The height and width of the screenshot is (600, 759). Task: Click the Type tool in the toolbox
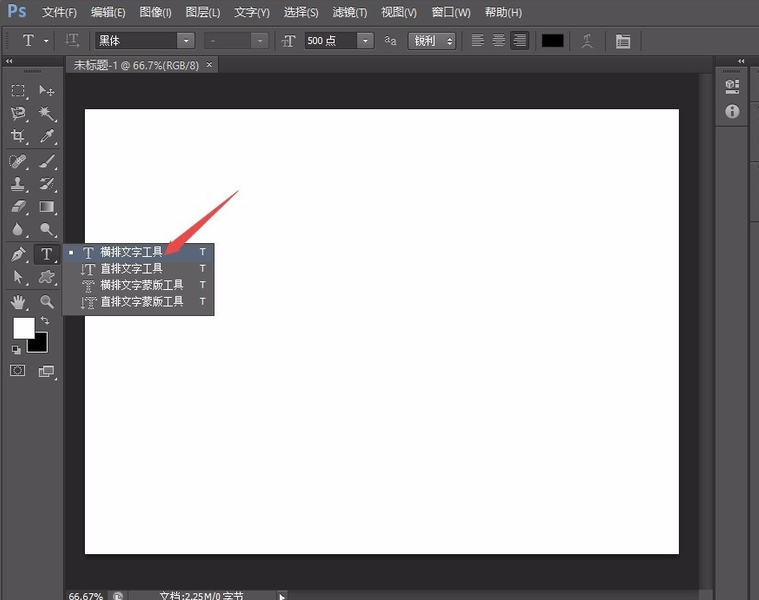pyautogui.click(x=46, y=254)
